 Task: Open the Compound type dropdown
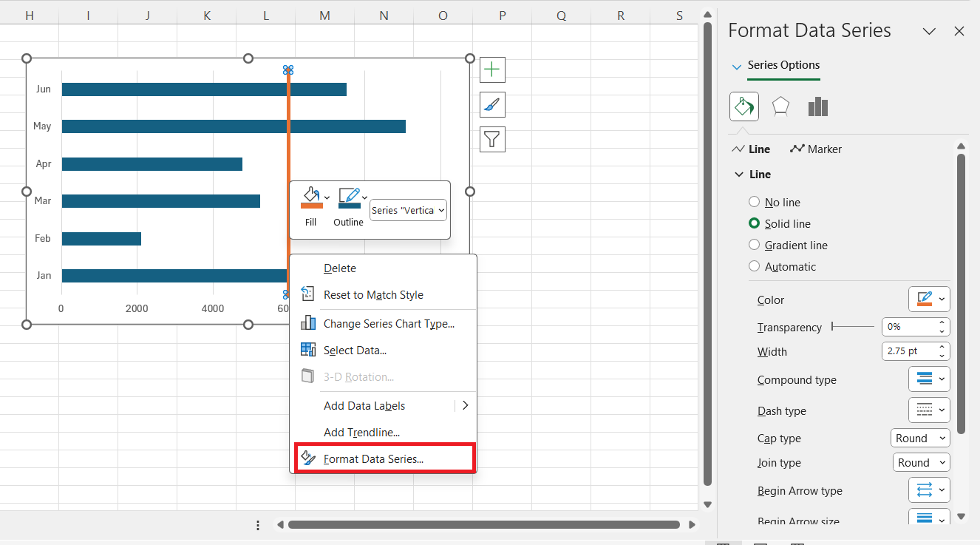point(929,379)
